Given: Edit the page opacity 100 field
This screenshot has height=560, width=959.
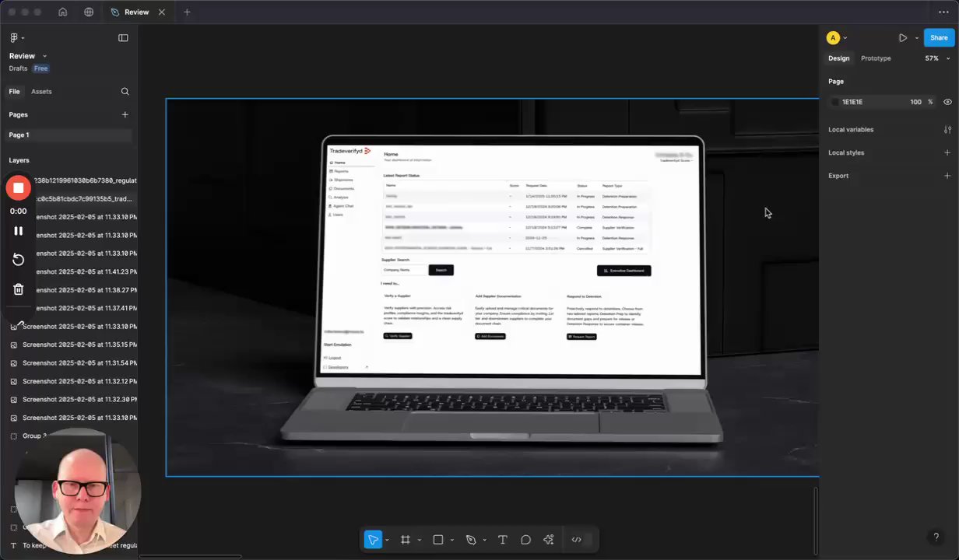Looking at the screenshot, I should [x=915, y=102].
